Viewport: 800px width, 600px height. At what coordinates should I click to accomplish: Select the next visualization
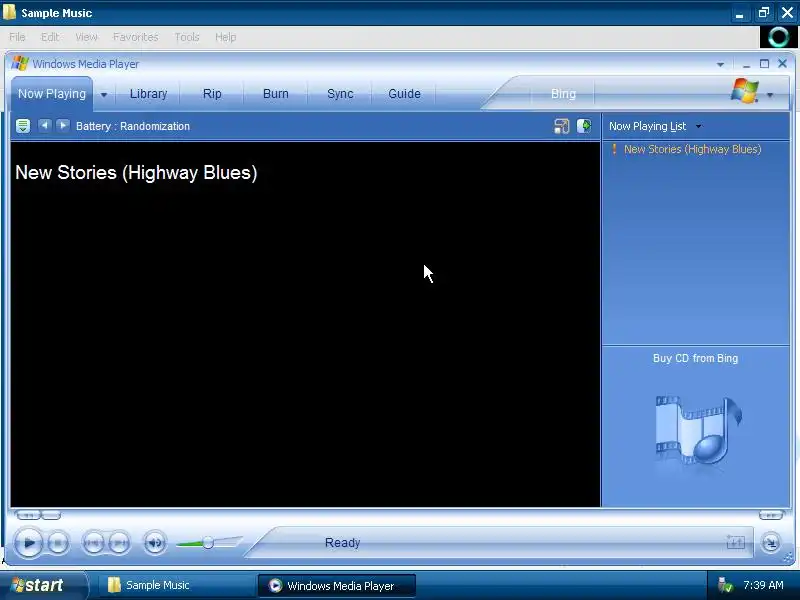point(63,126)
